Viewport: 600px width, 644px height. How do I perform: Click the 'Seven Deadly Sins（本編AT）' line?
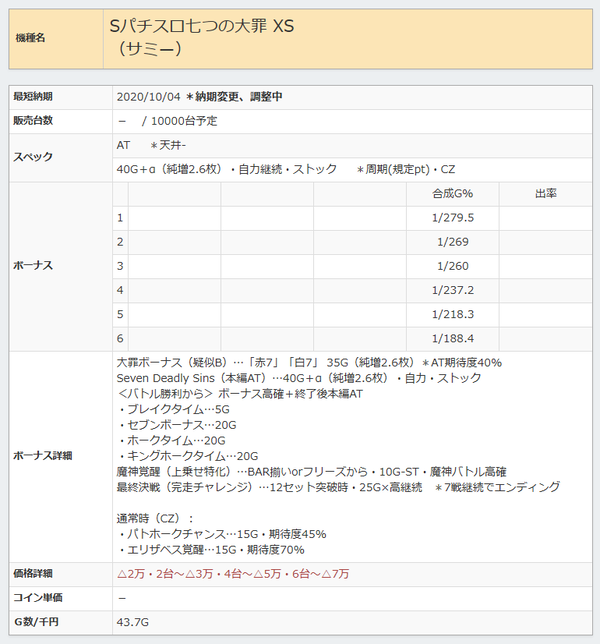point(299,378)
